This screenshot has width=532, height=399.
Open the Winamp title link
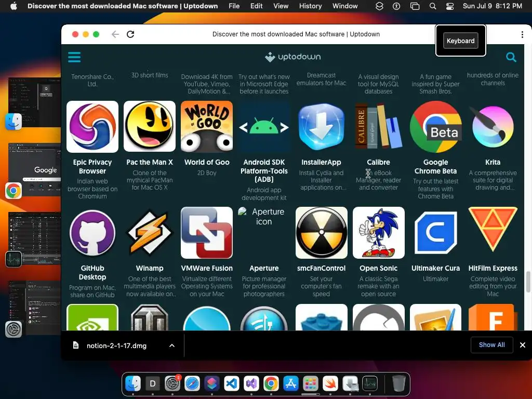[150, 268]
